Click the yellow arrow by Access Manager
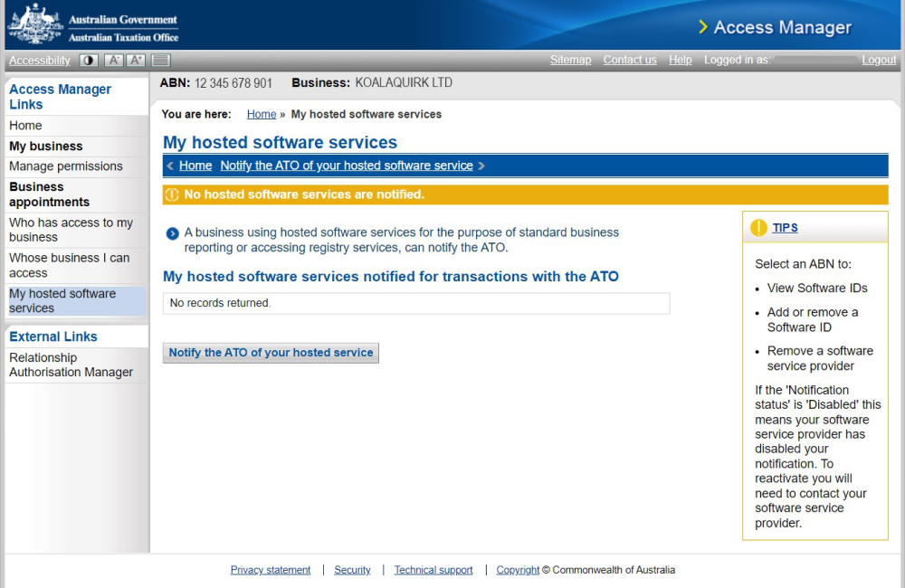Viewport: 905px width, 588px height. pos(702,27)
